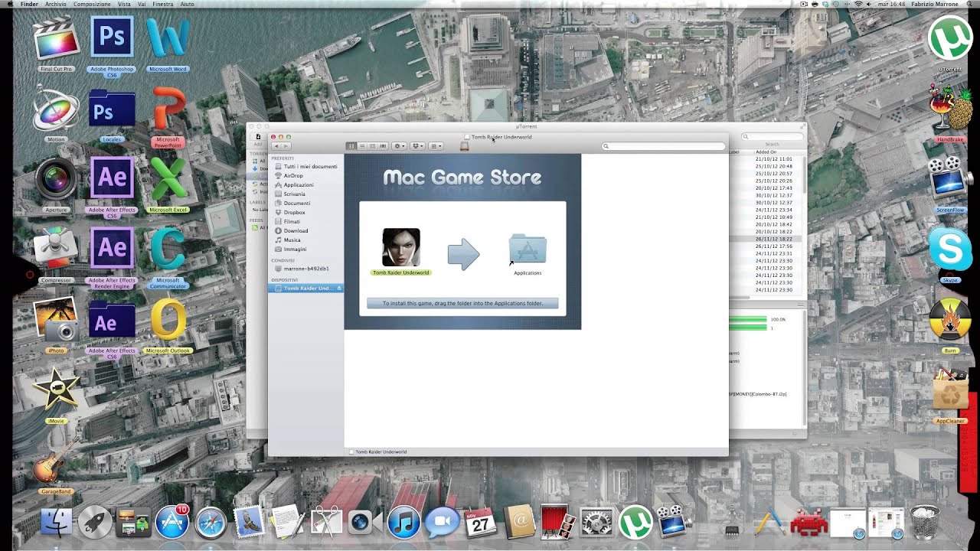Open Microsoft Excel desktop icon

tap(168, 181)
